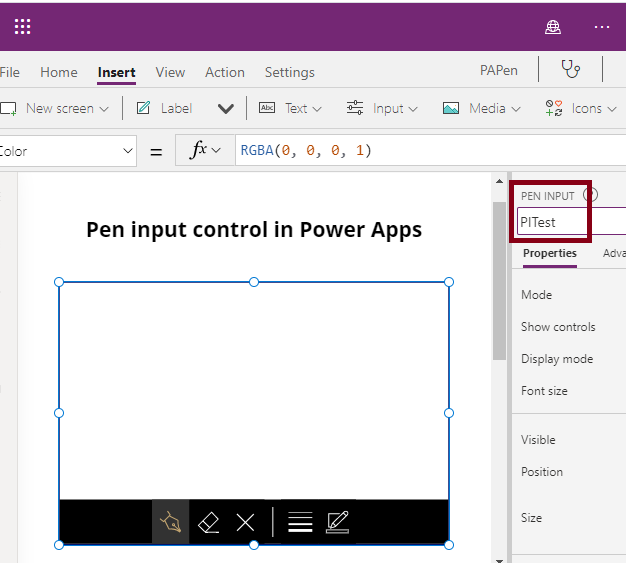Screen dimensions: 626x563
Task: Open the more options ellipsis in the header
Action: (x=602, y=27)
